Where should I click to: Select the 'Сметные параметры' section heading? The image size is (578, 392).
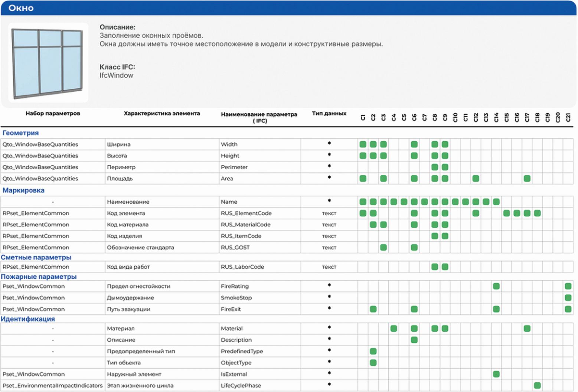click(36, 257)
